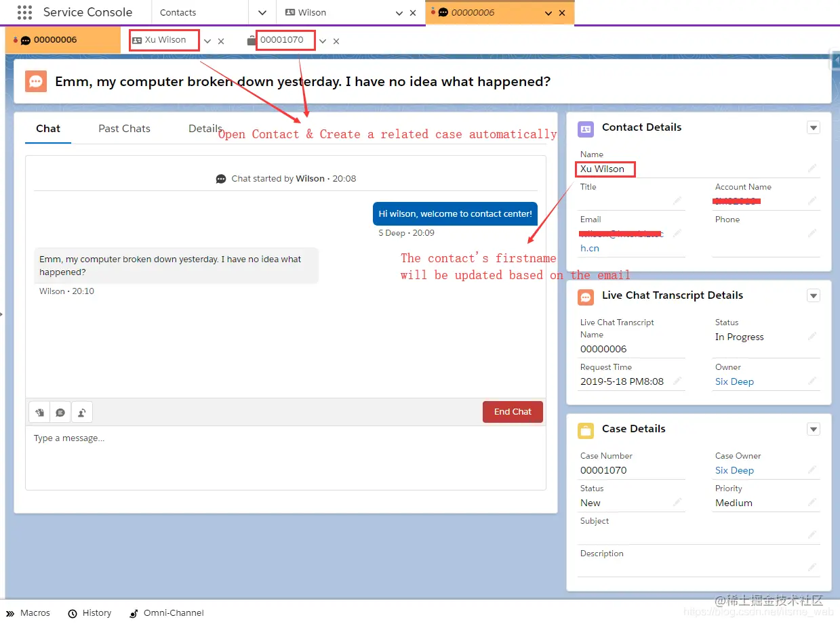Switch to the Past Chats tab

coord(124,129)
